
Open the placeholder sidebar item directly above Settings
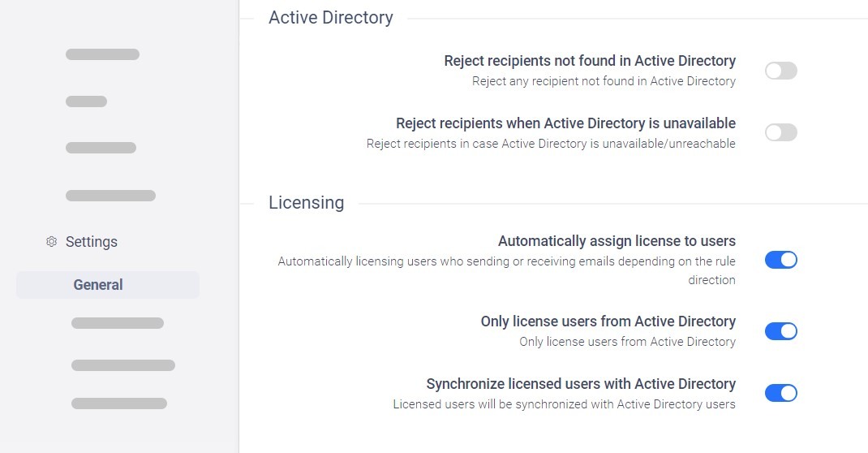(110, 196)
